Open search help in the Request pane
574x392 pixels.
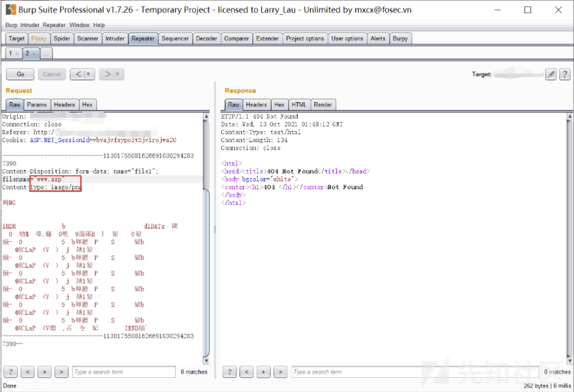coord(10,372)
